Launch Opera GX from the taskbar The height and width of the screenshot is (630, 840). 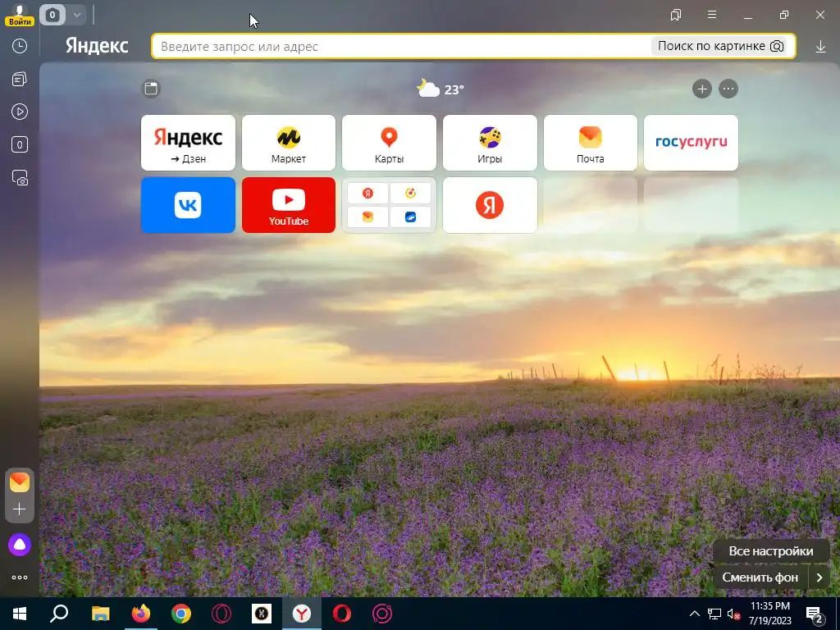coord(221,614)
